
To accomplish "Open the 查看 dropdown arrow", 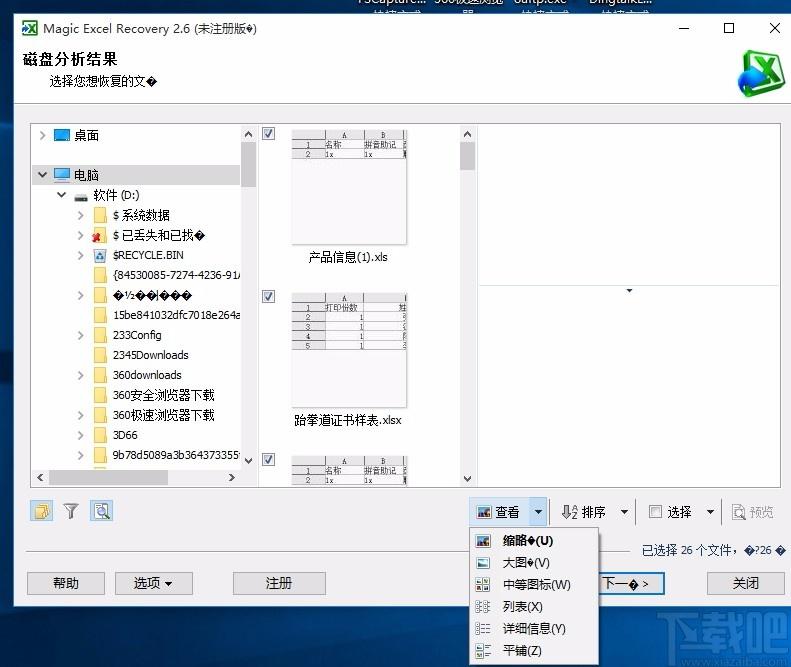I will click(x=538, y=512).
